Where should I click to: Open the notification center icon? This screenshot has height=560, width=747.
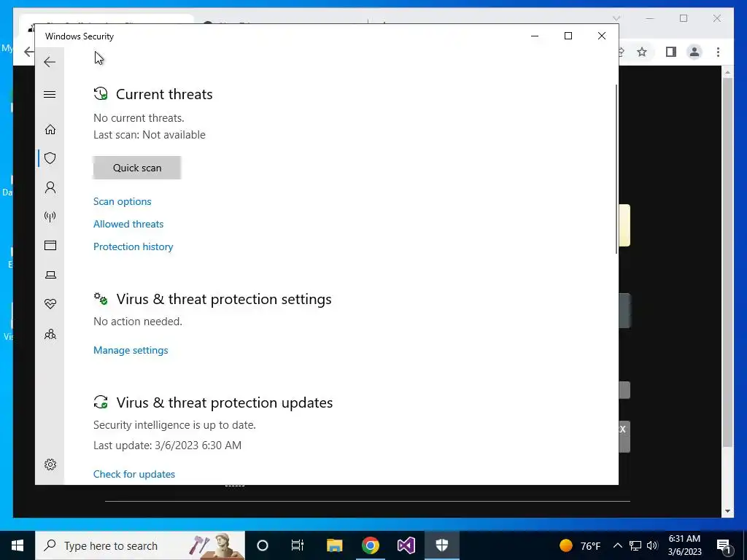pos(724,545)
